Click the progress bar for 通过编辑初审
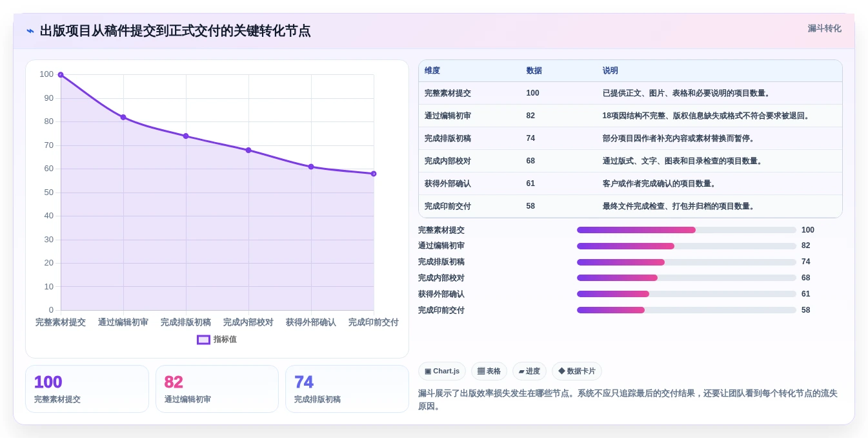Image resolution: width=868 pixels, height=438 pixels. coord(687,246)
